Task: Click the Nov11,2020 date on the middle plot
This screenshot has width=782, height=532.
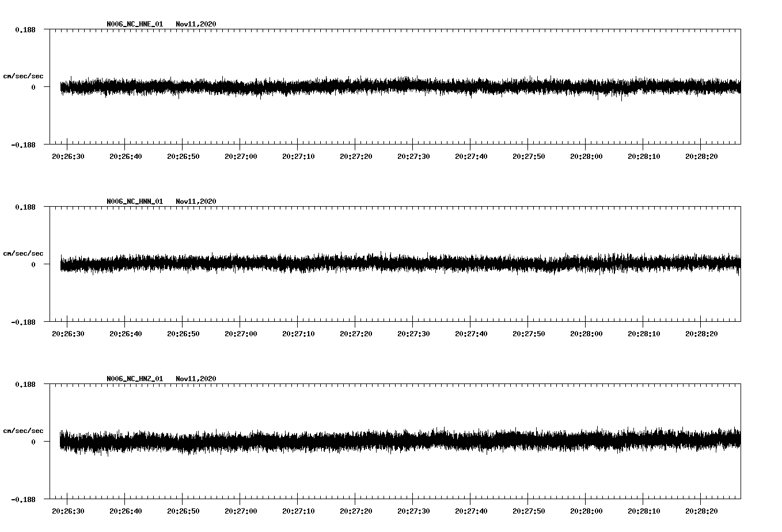Action: click(196, 201)
